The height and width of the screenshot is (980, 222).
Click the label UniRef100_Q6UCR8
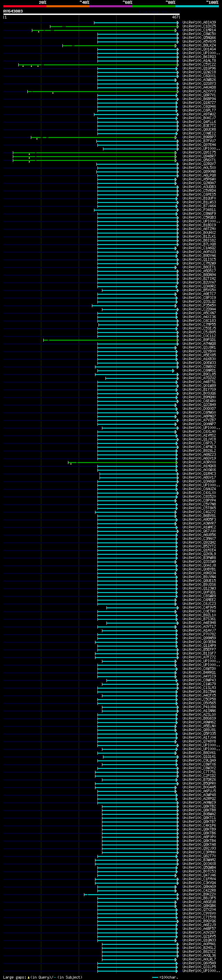point(199,129)
